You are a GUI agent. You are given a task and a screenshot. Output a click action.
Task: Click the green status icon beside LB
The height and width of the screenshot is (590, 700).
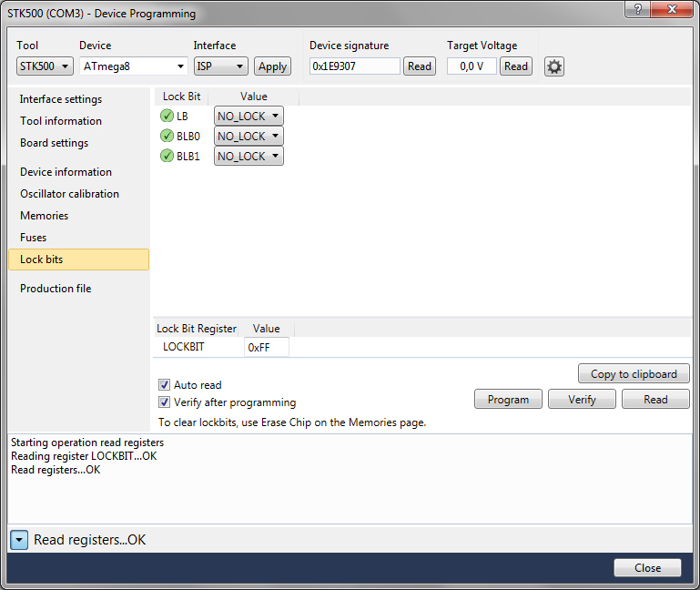(x=167, y=116)
